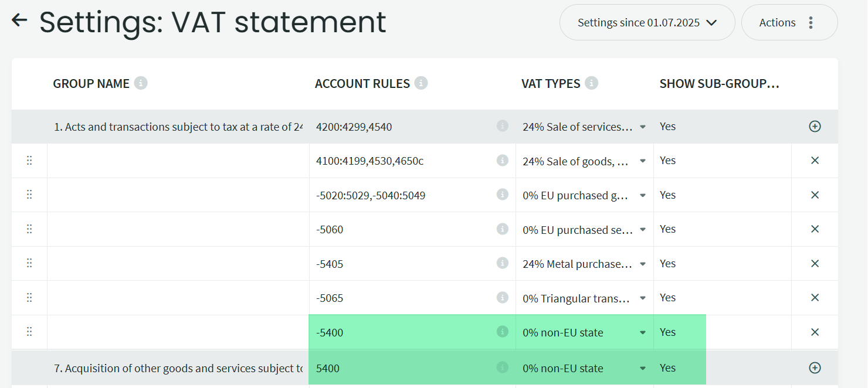Edit the -5400 account rules field

point(399,333)
